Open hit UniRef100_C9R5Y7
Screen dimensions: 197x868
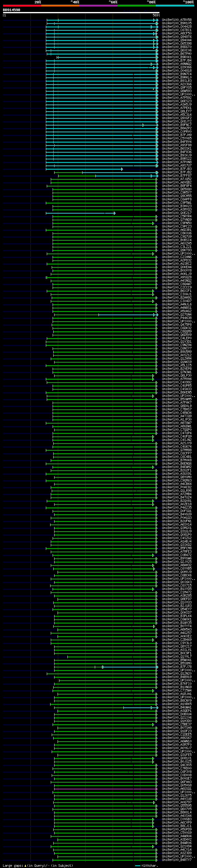pos(177,193)
